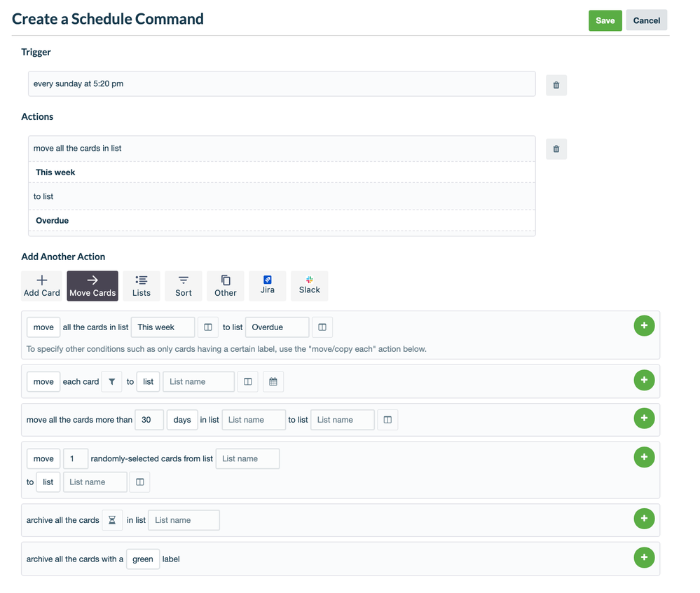Switch to the Sort actions tab

coord(184,286)
